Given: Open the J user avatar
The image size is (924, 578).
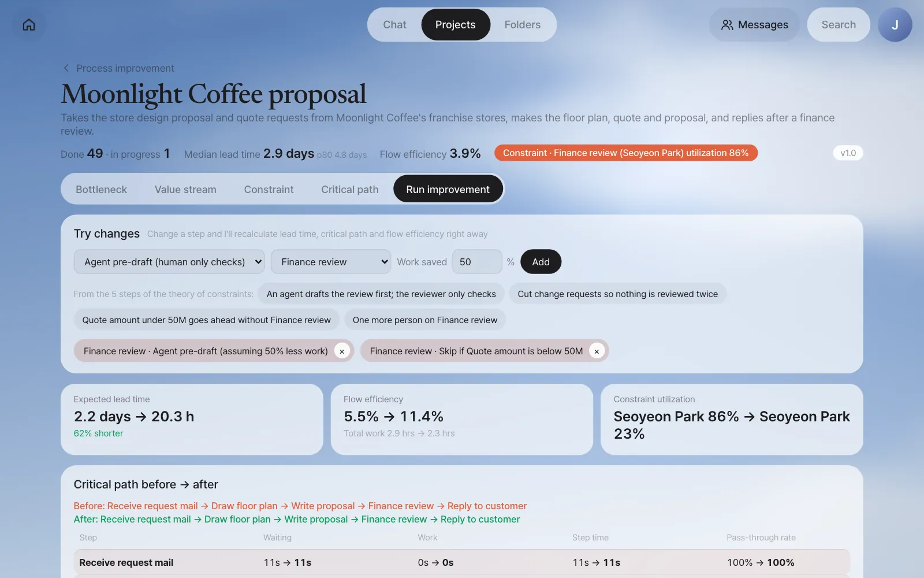Looking at the screenshot, I should (x=895, y=25).
